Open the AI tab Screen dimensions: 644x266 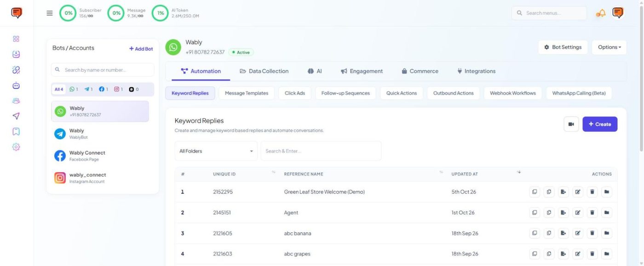(x=315, y=71)
